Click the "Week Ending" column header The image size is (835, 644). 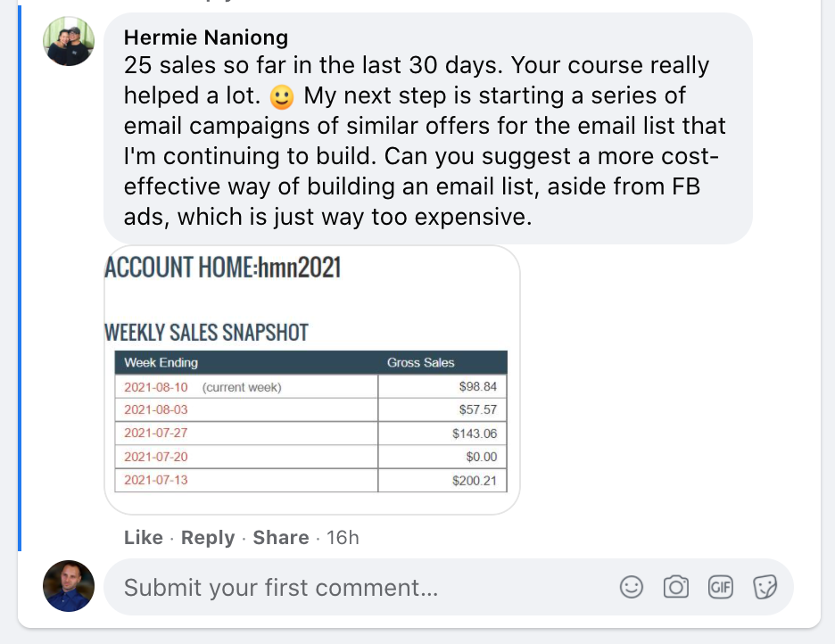pyautogui.click(x=161, y=363)
